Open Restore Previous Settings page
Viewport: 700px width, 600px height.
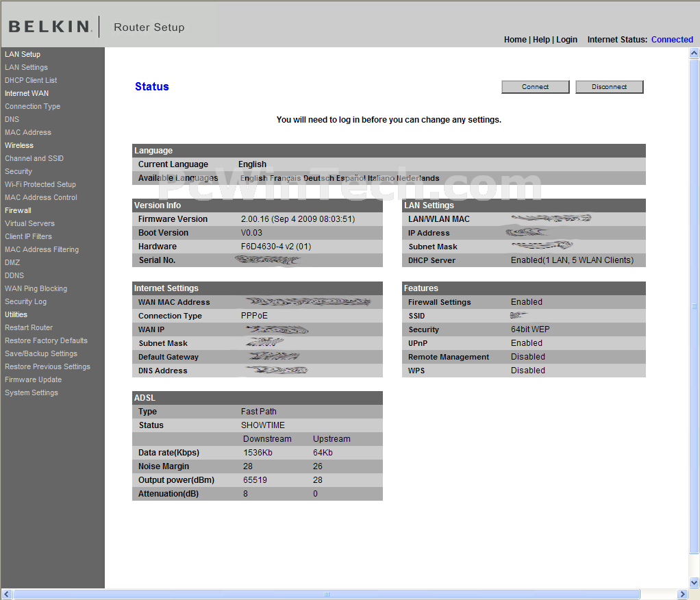pos(48,366)
